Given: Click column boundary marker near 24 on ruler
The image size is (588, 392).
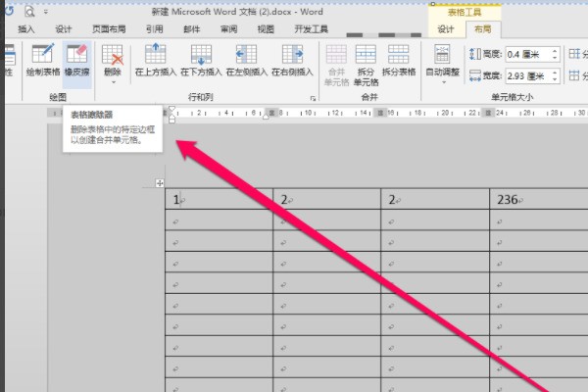Looking at the screenshot, I should [488, 113].
